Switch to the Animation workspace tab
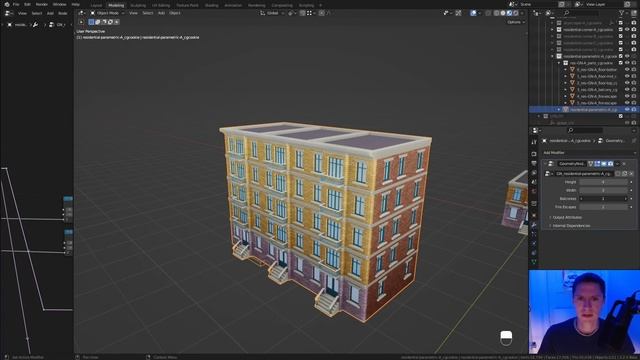Viewport: 640px width, 360px height. (x=233, y=5)
